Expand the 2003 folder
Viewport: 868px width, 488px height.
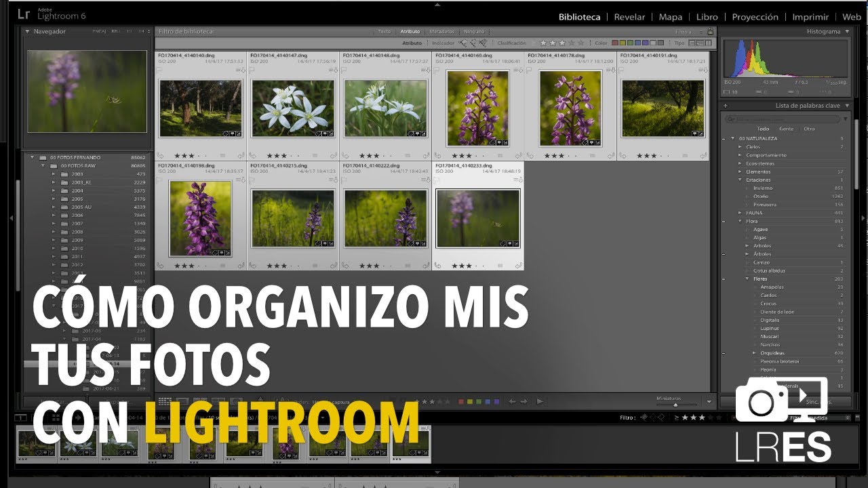(x=54, y=174)
